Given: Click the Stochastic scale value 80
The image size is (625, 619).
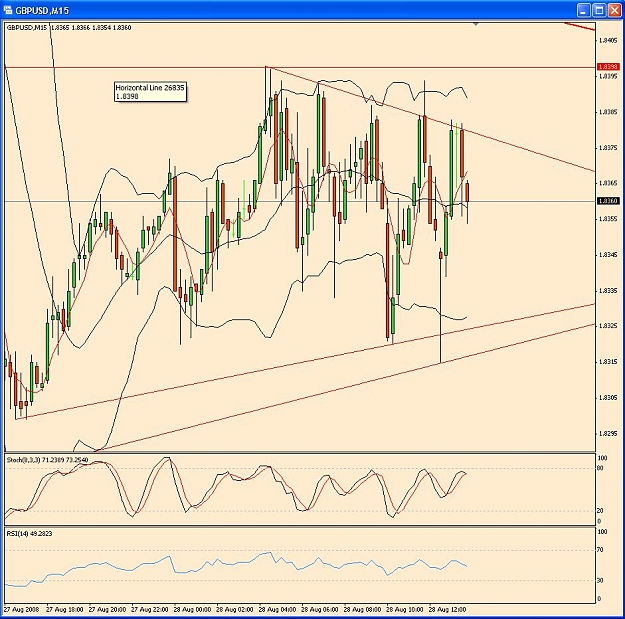Looking at the screenshot, I should [x=600, y=468].
